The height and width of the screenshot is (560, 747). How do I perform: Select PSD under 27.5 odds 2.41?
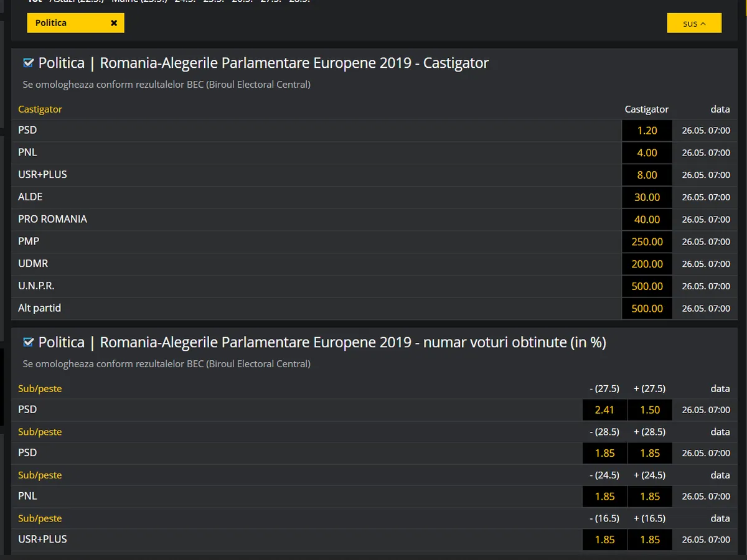click(604, 410)
